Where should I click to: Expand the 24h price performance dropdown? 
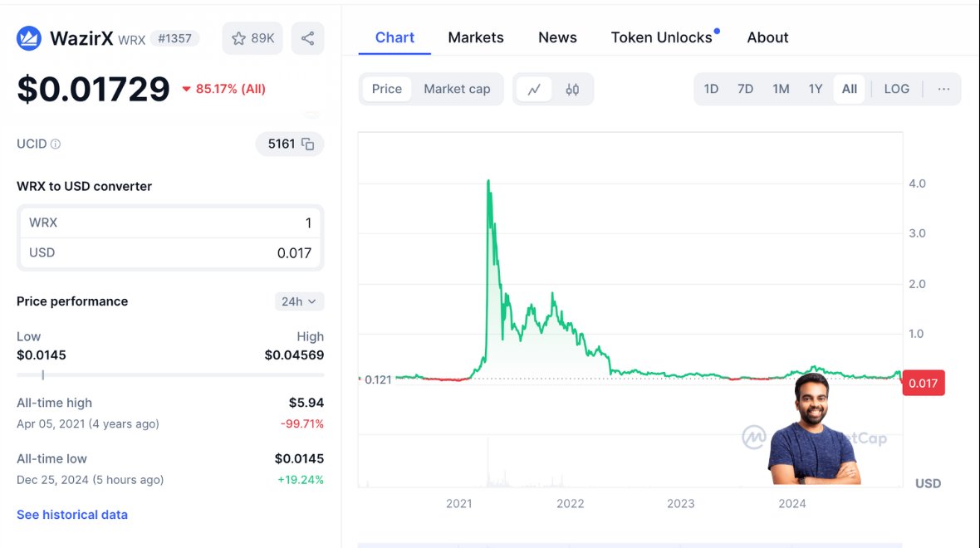pyautogui.click(x=299, y=301)
